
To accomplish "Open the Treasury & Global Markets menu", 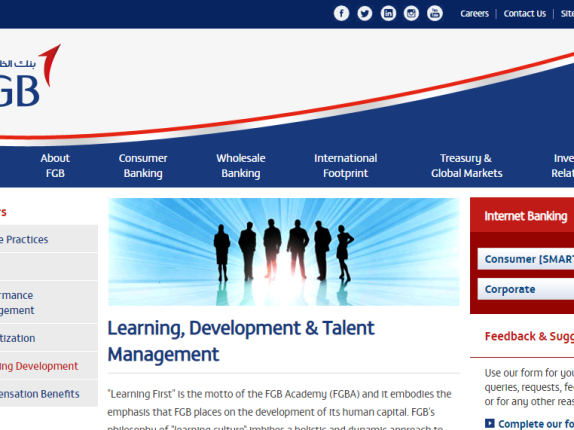I will point(466,166).
